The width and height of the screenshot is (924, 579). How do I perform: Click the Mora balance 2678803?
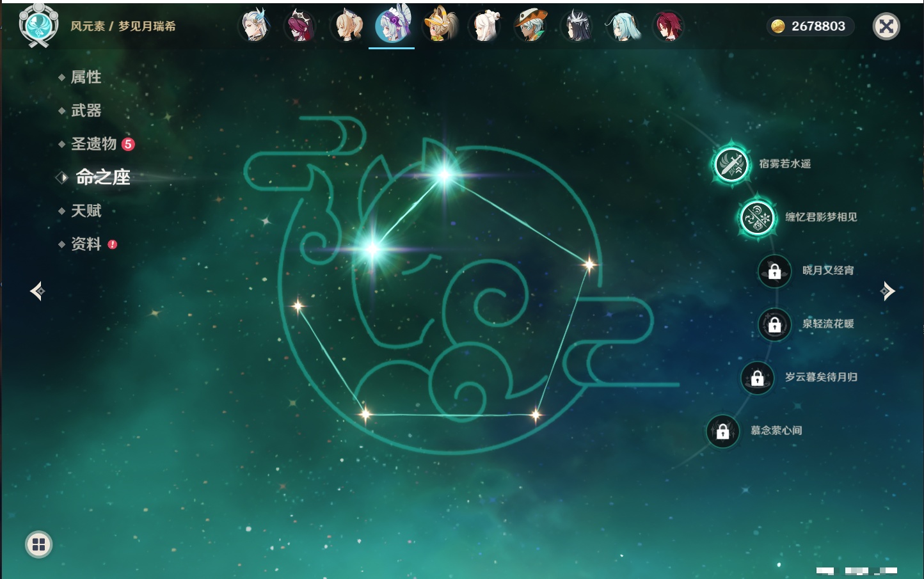point(818,26)
